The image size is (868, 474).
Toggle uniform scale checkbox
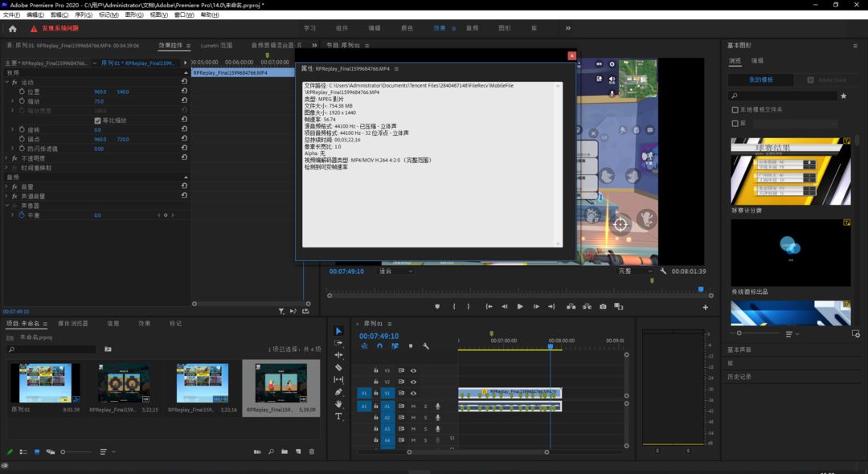pyautogui.click(x=97, y=121)
